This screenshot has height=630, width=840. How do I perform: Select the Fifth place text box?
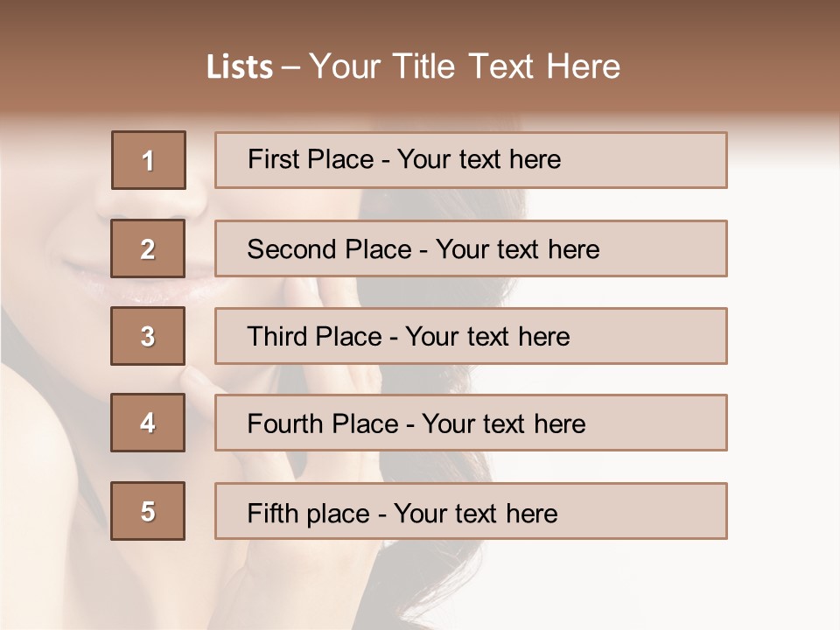471,511
